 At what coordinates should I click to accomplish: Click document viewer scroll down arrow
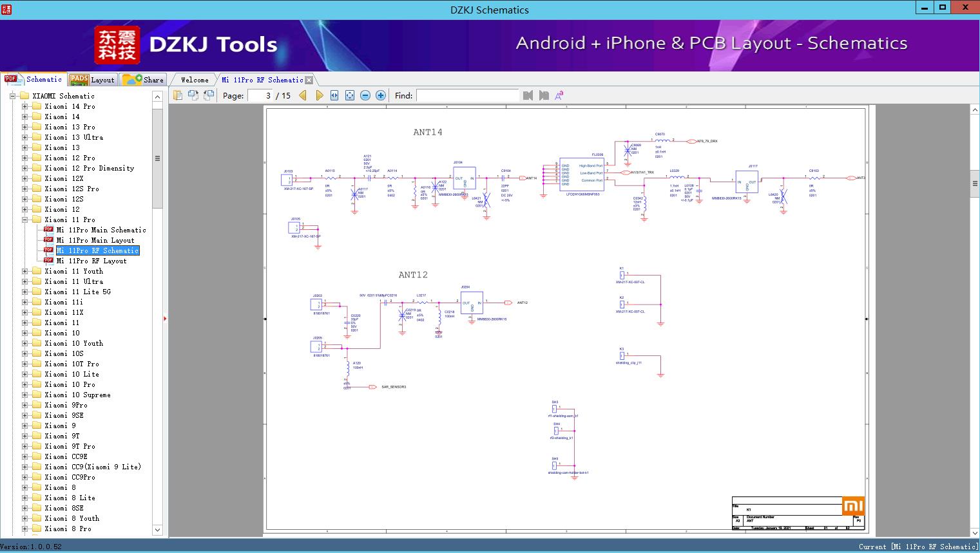(x=975, y=533)
